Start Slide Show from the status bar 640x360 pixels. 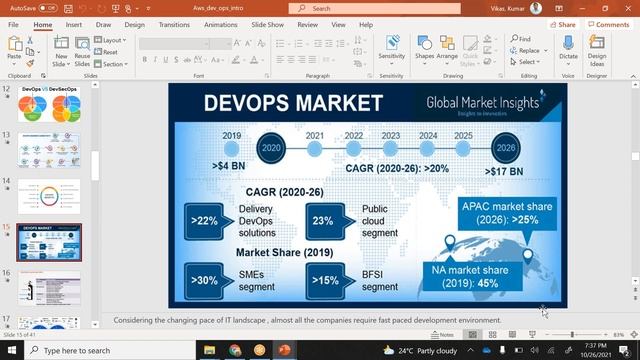(x=532, y=335)
